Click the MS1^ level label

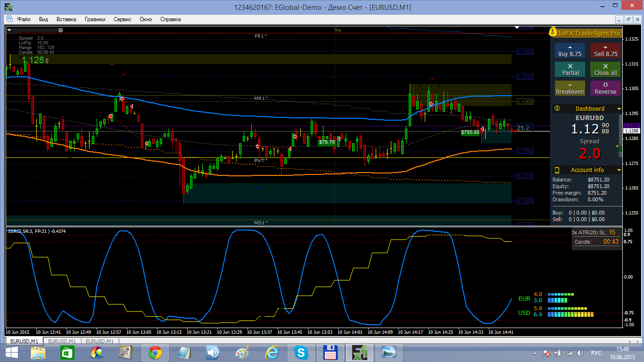point(261,222)
